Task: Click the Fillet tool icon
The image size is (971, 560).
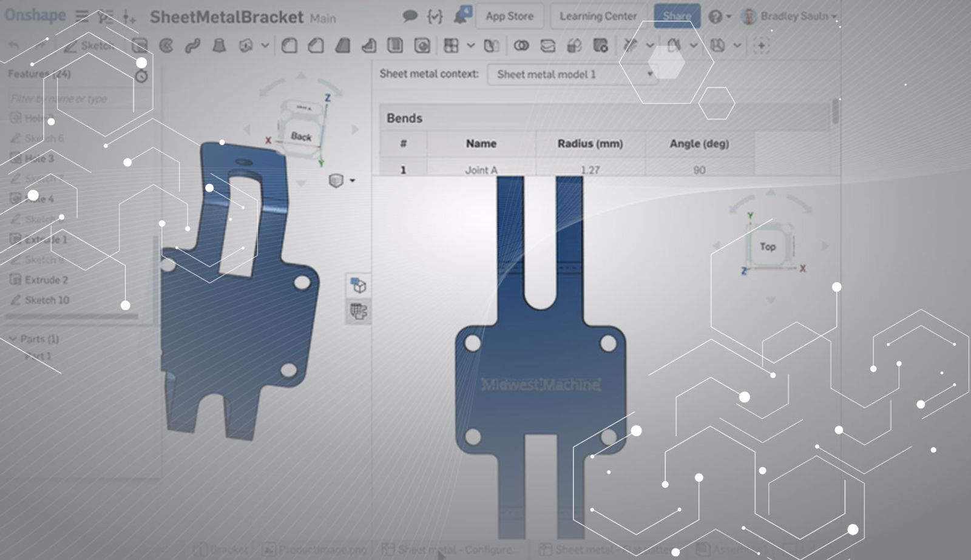Action: [289, 46]
